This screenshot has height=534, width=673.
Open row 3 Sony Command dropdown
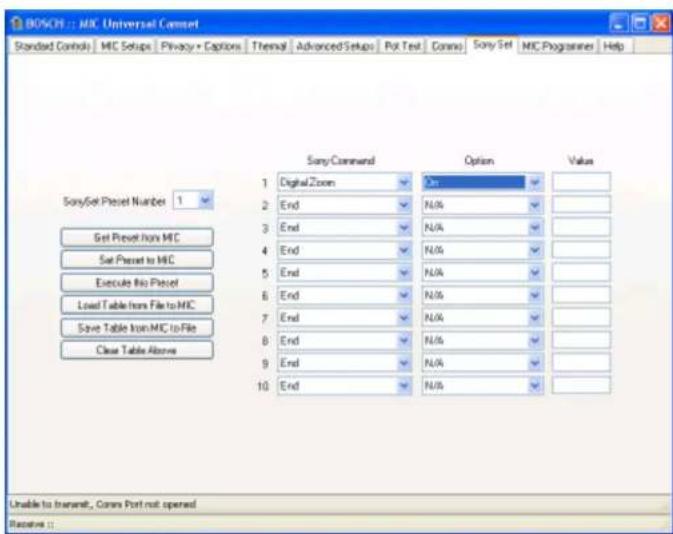click(x=345, y=228)
